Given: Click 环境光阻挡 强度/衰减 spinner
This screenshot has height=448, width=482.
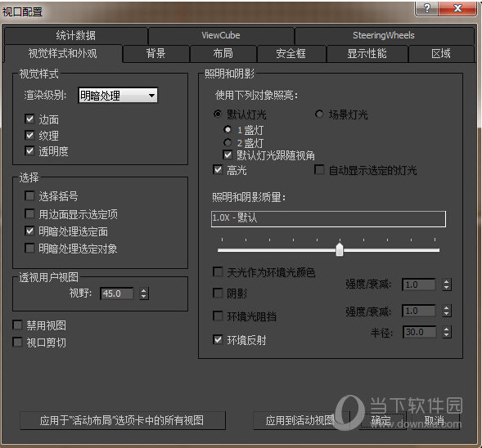Looking at the screenshot, I should (x=447, y=311).
